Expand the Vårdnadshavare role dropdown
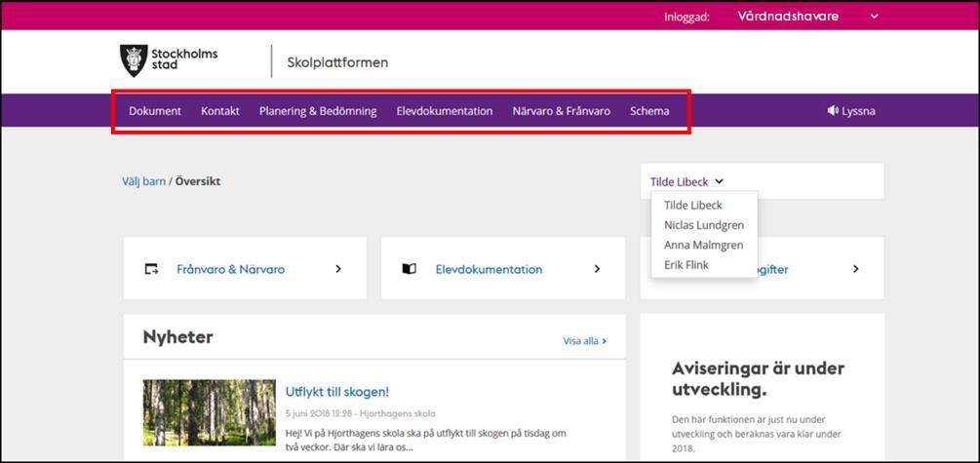Viewport: 980px width, 463px height. (x=875, y=17)
